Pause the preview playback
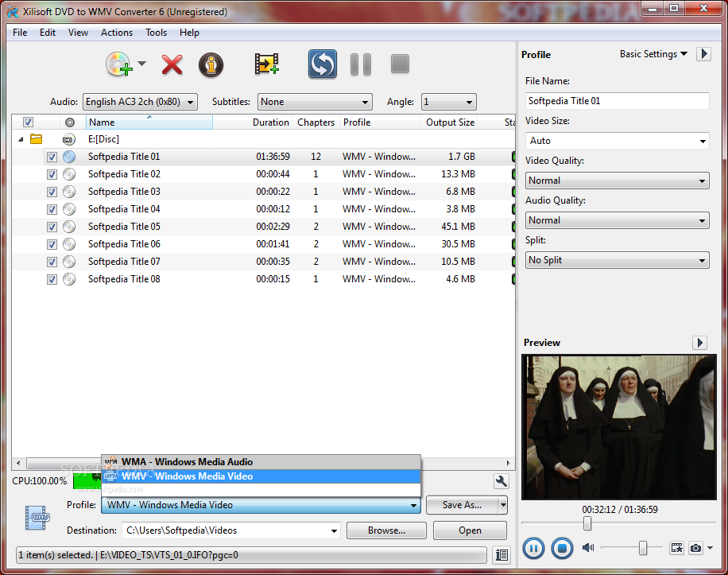Viewport: 728px width, 575px height. click(x=533, y=549)
